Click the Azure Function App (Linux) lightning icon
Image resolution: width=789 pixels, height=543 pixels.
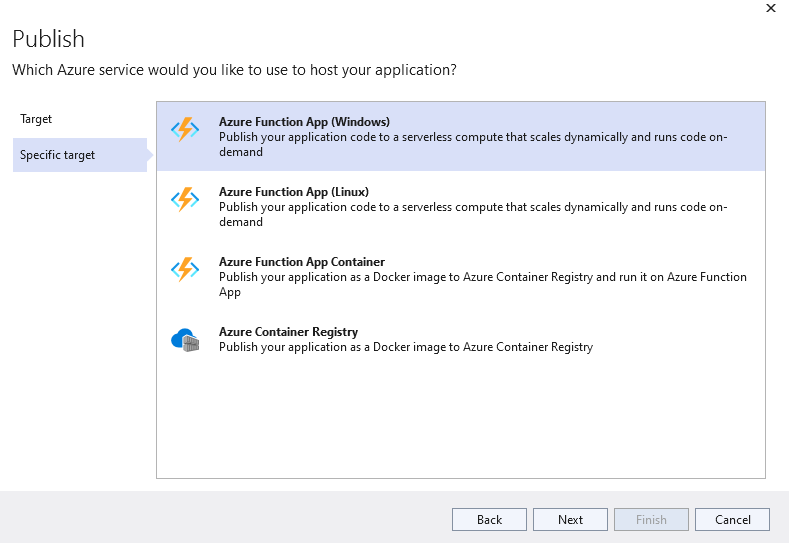pos(185,200)
